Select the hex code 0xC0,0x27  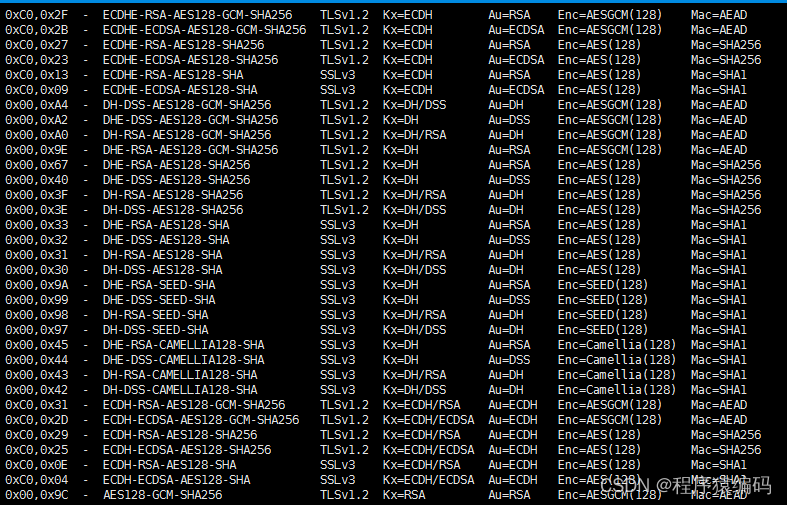point(37,45)
